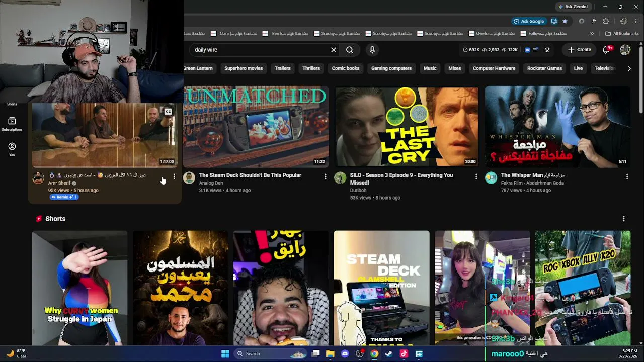
Task: Open the Shorts section options menu
Action: pyautogui.click(x=624, y=219)
